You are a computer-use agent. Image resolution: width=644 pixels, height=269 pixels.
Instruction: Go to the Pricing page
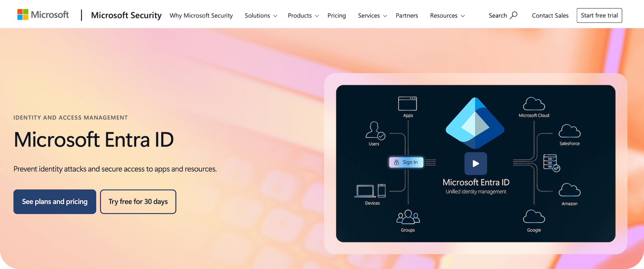(x=337, y=15)
